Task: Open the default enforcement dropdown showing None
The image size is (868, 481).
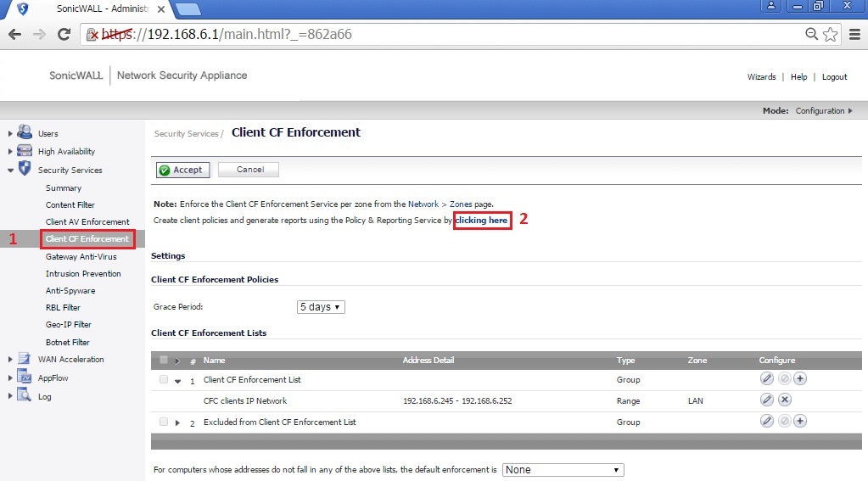Action: [x=563, y=470]
